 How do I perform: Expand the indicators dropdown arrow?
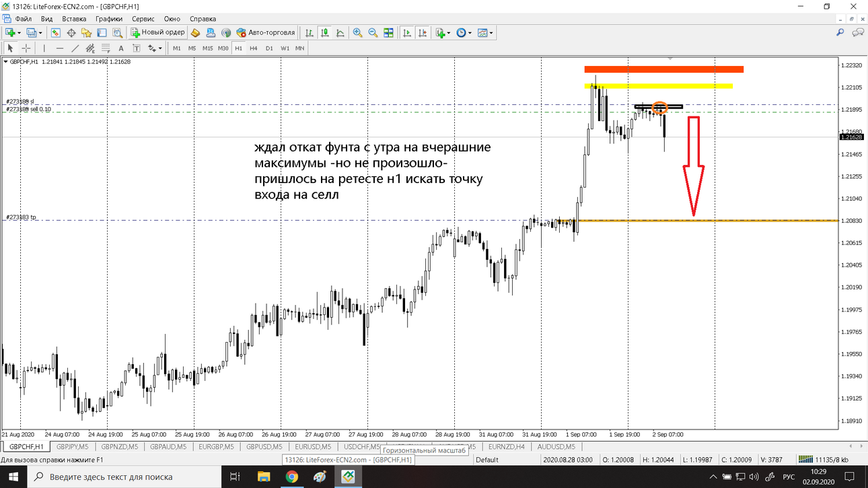pyautogui.click(x=448, y=32)
